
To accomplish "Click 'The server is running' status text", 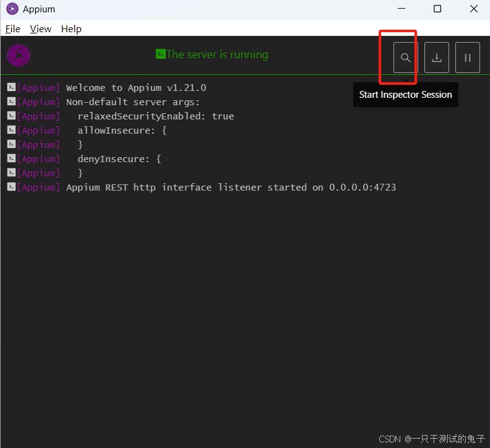I will (x=217, y=54).
